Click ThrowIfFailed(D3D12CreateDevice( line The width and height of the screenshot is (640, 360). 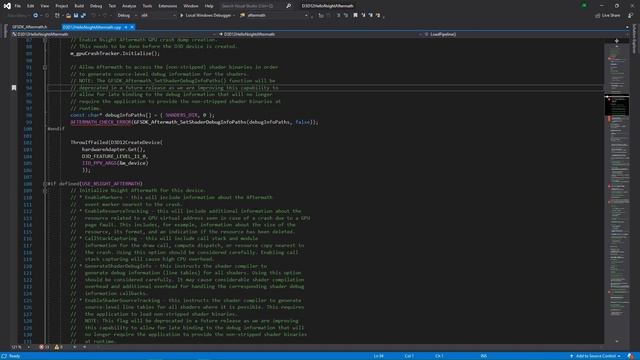[116, 142]
